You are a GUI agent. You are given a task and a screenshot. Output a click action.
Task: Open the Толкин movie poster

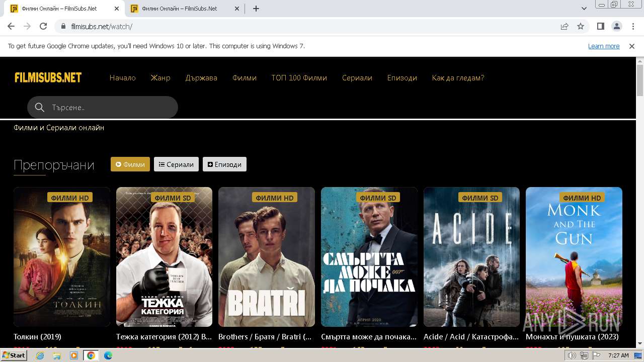(62, 257)
